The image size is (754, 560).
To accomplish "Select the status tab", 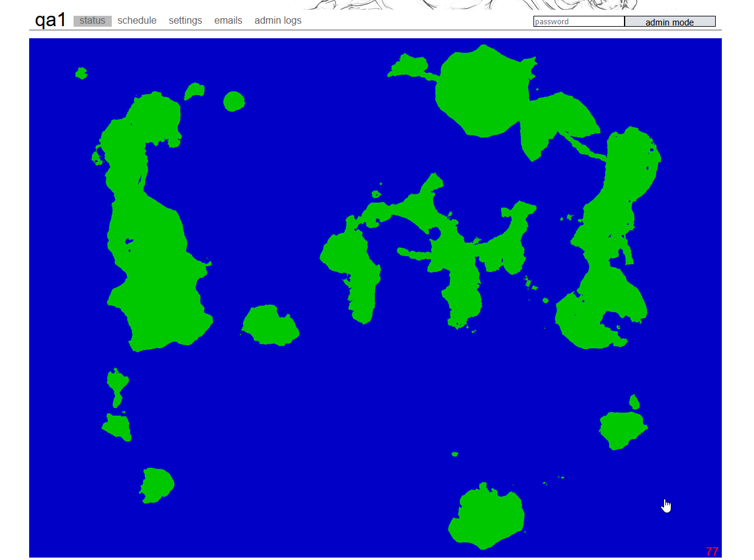I will (x=92, y=21).
